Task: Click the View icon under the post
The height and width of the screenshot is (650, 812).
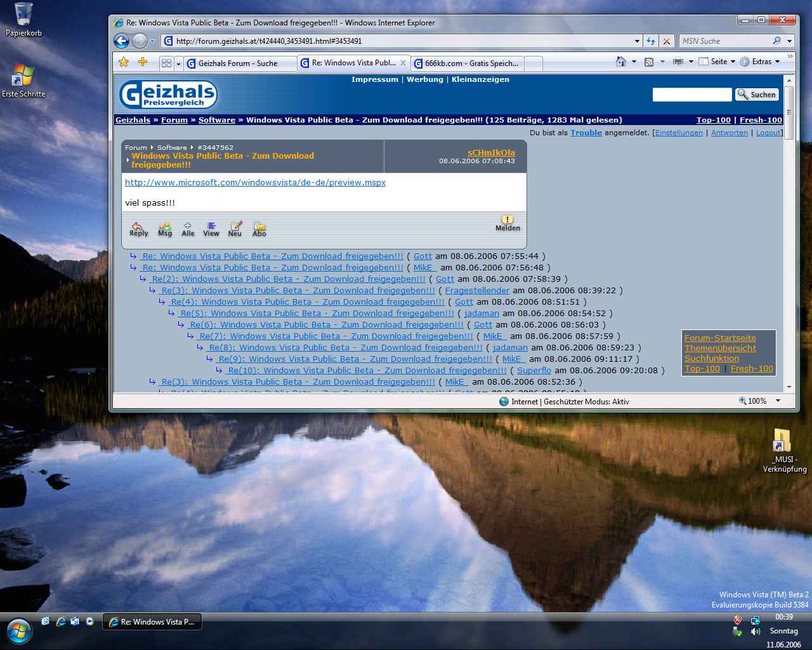Action: (x=211, y=229)
